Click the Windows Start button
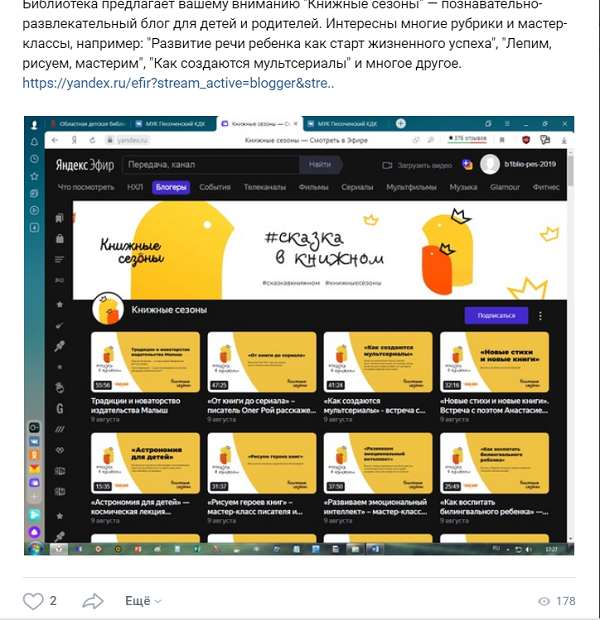Image resolution: width=600 pixels, height=620 pixels. (35, 549)
